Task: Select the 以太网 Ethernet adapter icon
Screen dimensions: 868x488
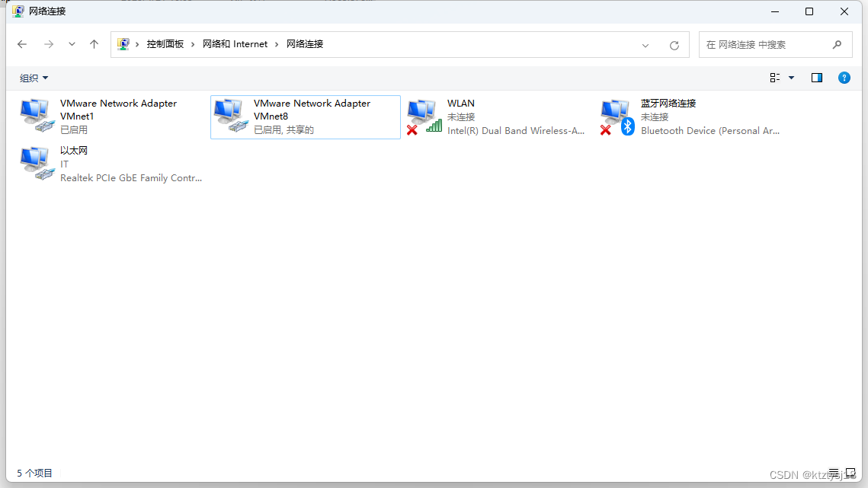Action: pos(37,163)
